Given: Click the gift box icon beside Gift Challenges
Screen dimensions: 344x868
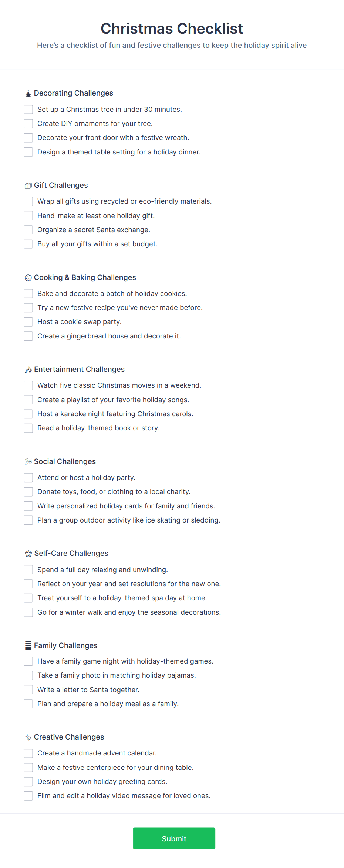Looking at the screenshot, I should [x=28, y=185].
